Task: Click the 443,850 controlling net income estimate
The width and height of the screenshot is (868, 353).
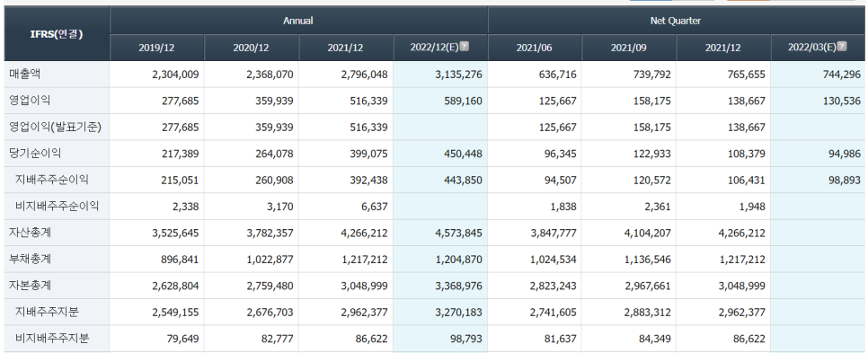Action: click(463, 180)
